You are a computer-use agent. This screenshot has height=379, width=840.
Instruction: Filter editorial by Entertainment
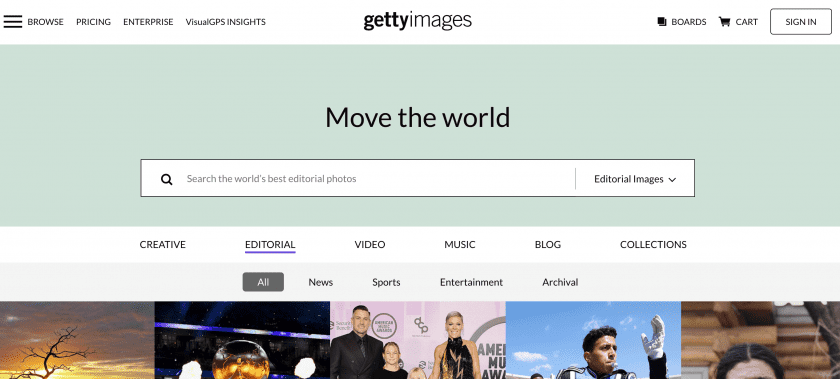[x=471, y=282]
